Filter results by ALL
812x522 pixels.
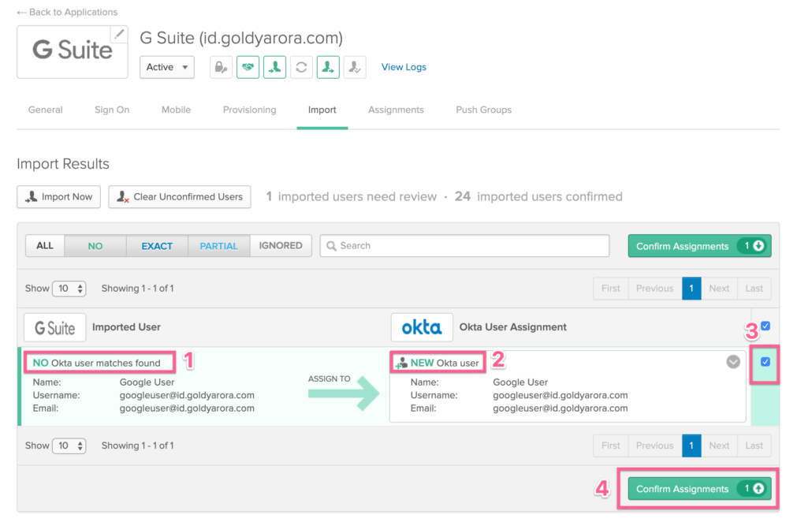click(45, 246)
